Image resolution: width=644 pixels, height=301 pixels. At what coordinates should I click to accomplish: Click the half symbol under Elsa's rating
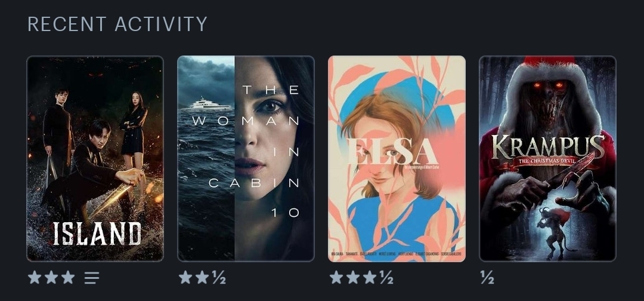386,278
